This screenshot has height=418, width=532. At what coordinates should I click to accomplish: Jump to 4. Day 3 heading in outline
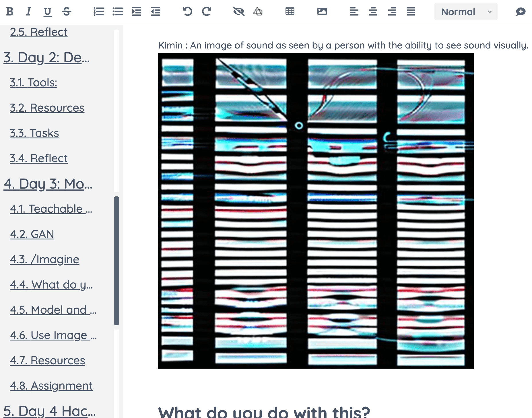pyautogui.click(x=48, y=184)
